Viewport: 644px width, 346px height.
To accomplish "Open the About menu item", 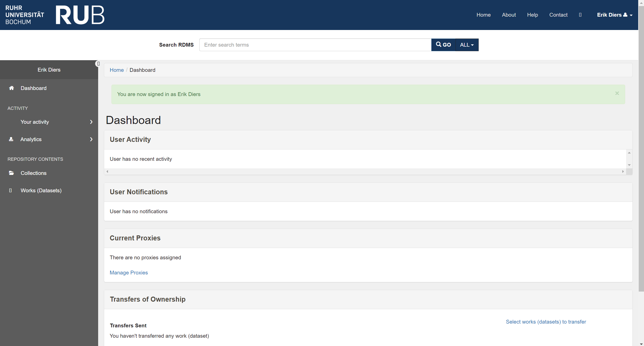I will click(x=509, y=15).
